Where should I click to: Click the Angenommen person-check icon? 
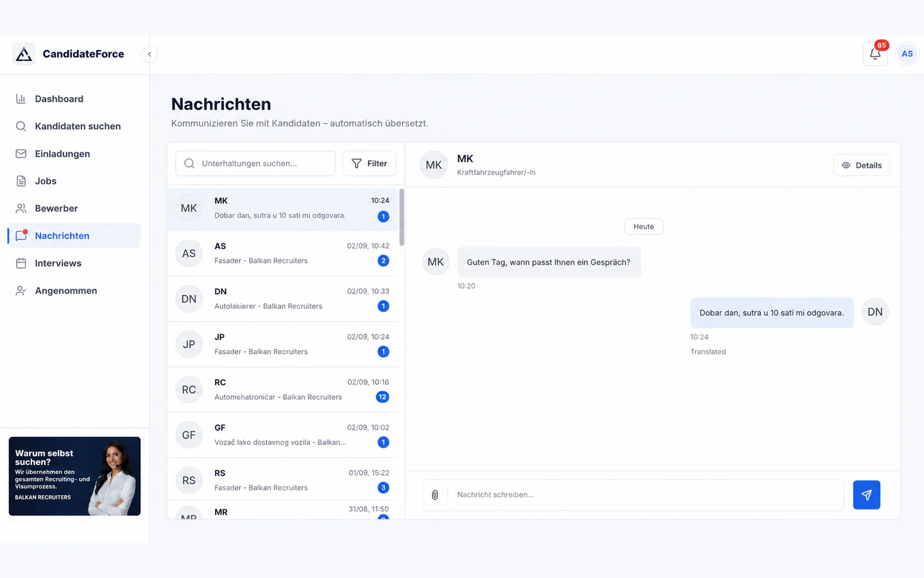(21, 291)
